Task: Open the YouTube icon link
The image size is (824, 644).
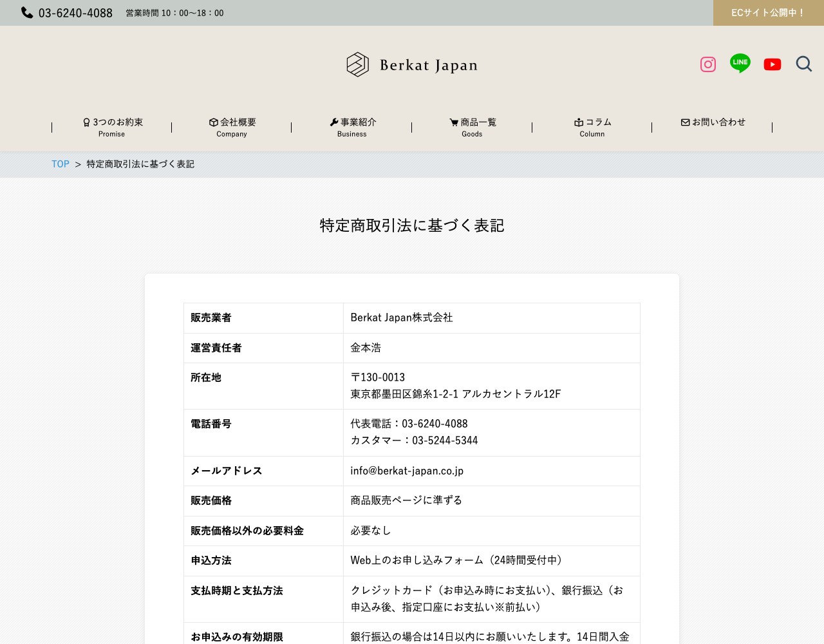Action: (772, 64)
